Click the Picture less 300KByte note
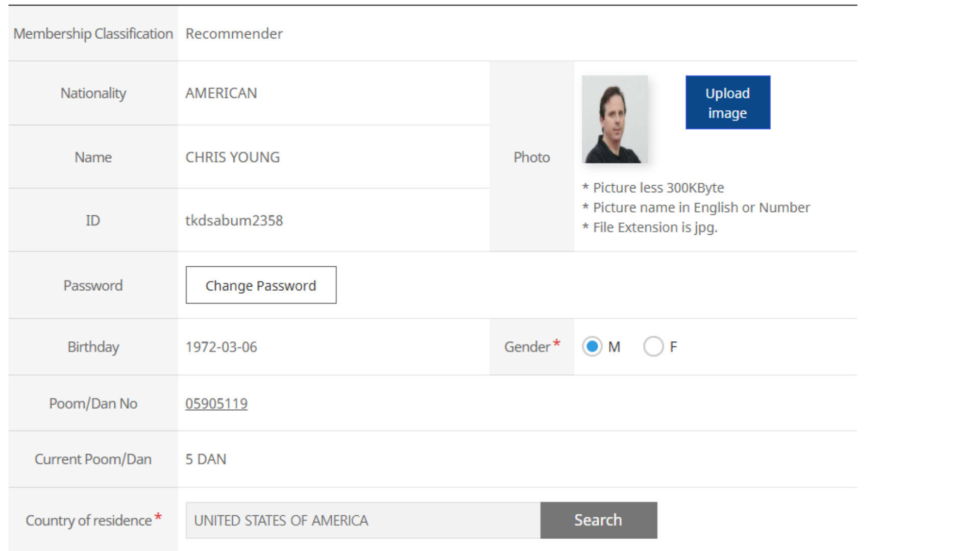The width and height of the screenshot is (980, 551). [x=658, y=188]
